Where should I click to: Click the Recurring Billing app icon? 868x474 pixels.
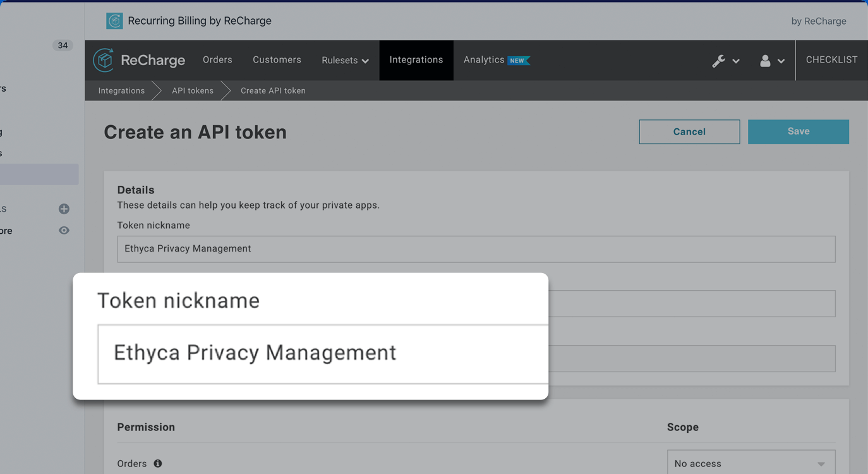[114, 21]
